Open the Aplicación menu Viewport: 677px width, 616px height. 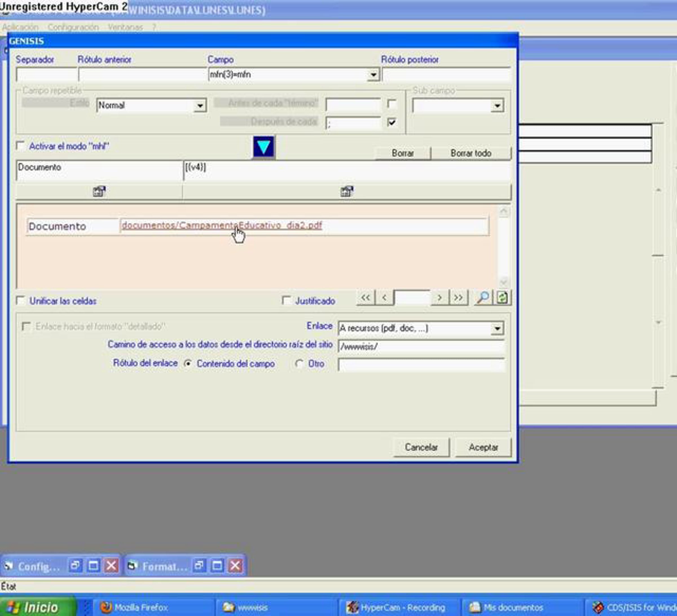click(20, 27)
